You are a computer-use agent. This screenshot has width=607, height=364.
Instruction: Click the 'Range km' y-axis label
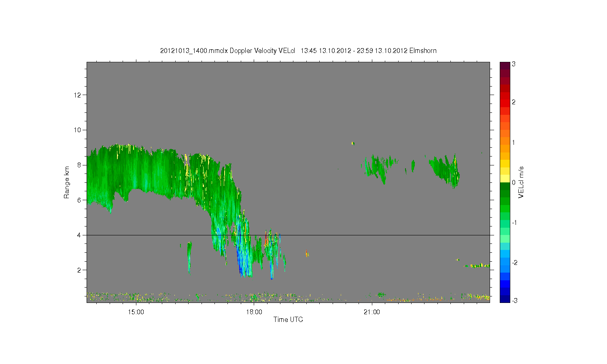[67, 182]
